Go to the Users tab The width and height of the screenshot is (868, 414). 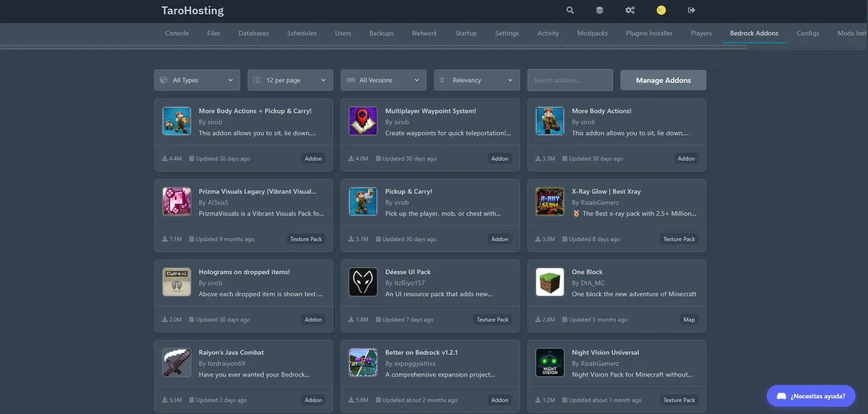343,33
